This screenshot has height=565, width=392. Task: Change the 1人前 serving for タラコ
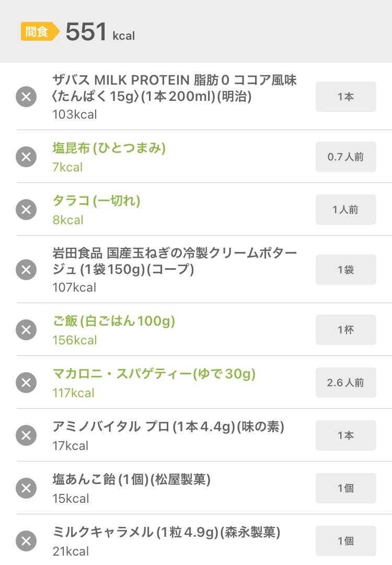345,210
